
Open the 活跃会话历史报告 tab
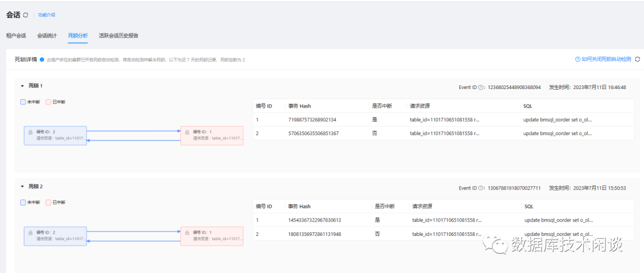(x=119, y=35)
